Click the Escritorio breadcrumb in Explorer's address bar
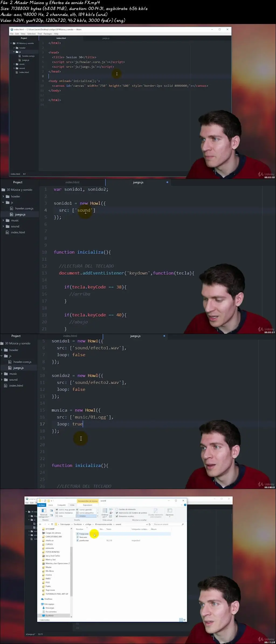The width and height of the screenshot is (276, 644). [78, 524]
